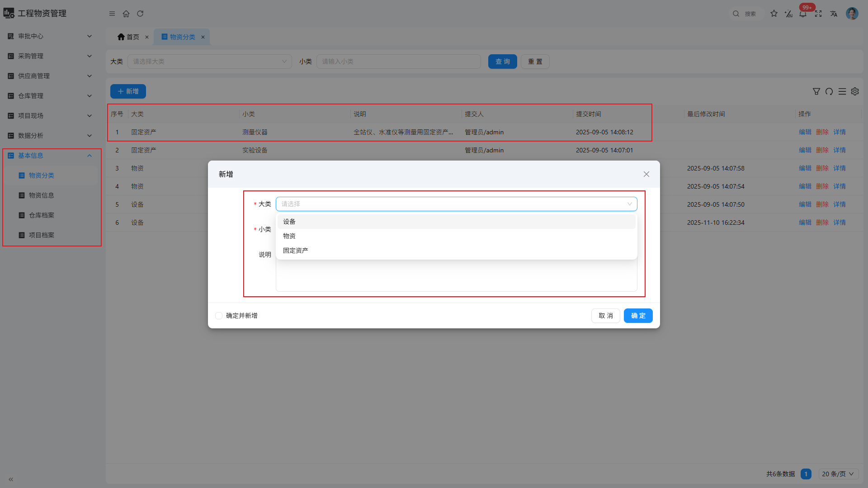Choose 固定资产 option in dropdown list
This screenshot has height=488, width=868.
[x=296, y=251]
